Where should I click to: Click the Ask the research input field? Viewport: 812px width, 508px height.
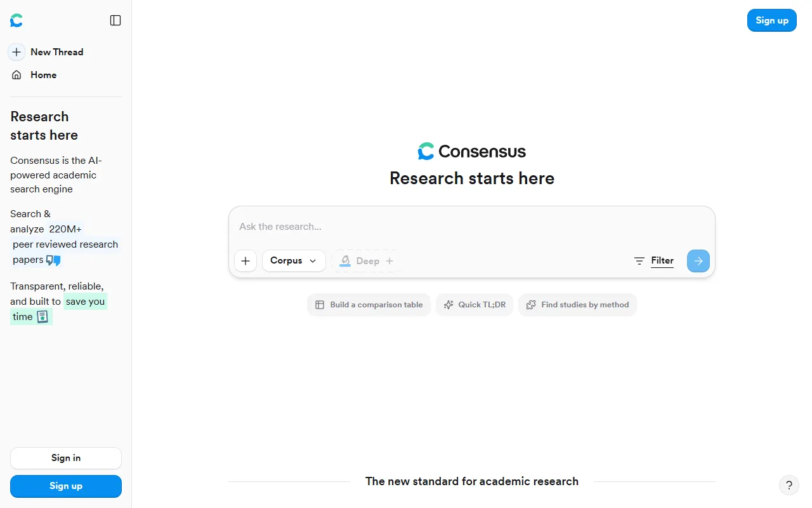(472, 227)
